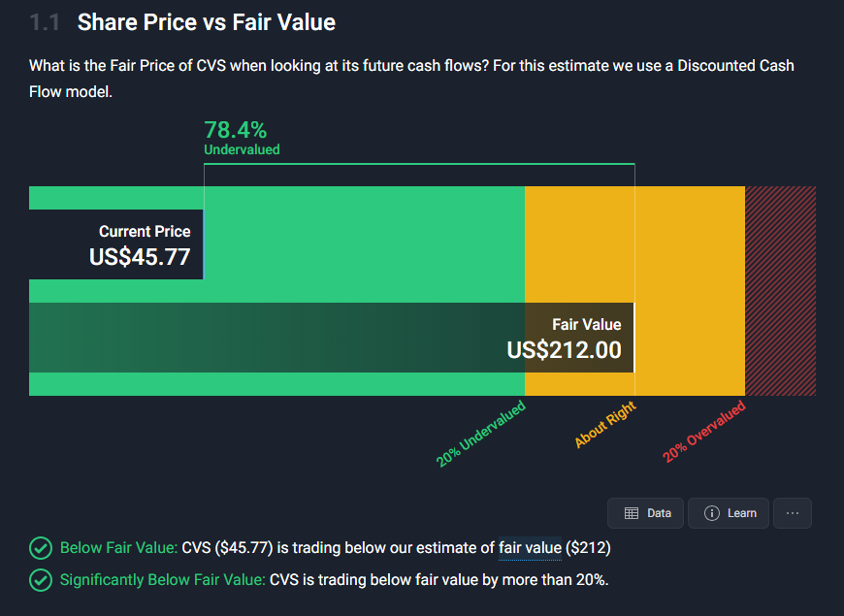Click the "20% Overvalued" axis label

705,432
